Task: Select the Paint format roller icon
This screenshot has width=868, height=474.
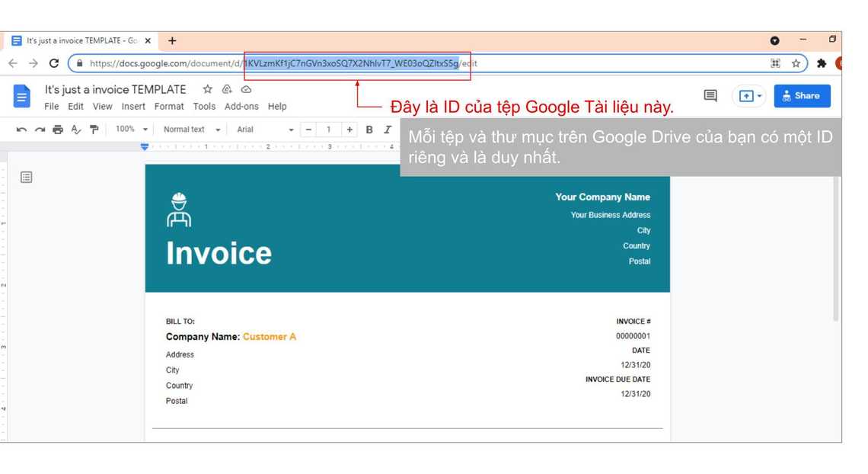Action: (94, 130)
